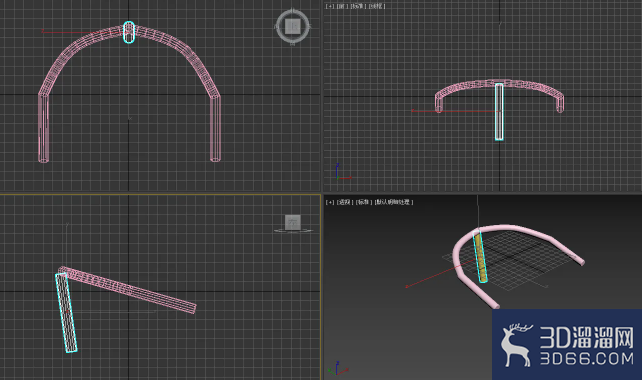Open the 默认明暗处理 shading menu in the perspective viewport
642x380 pixels.
tap(394, 202)
